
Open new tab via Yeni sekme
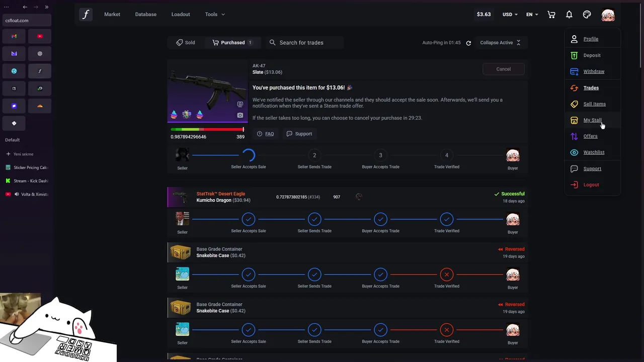click(x=27, y=154)
